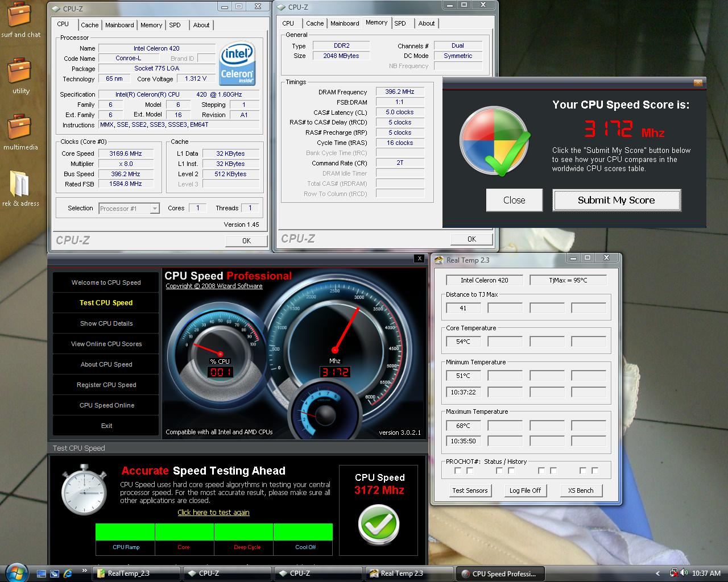This screenshot has width=728, height=582.
Task: Select Test CPU Speed menu item
Action: click(x=106, y=303)
